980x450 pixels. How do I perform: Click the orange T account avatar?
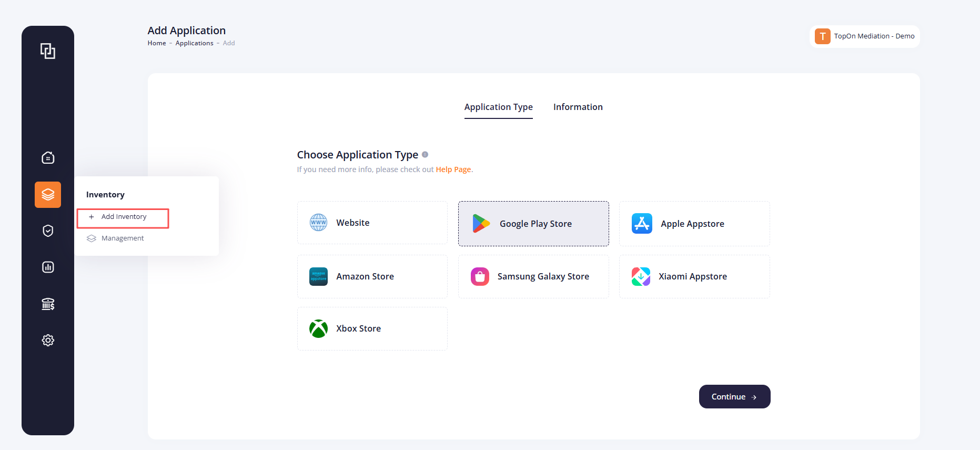pos(823,36)
